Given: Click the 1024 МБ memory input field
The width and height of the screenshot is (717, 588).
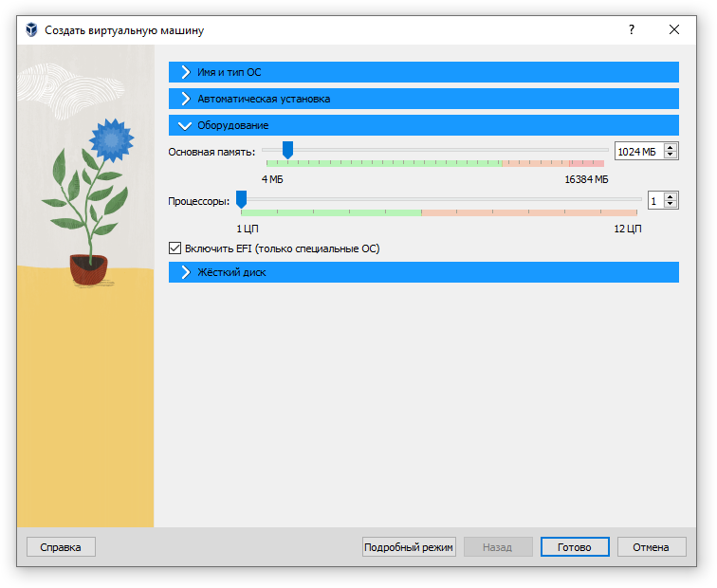Looking at the screenshot, I should pos(639,152).
